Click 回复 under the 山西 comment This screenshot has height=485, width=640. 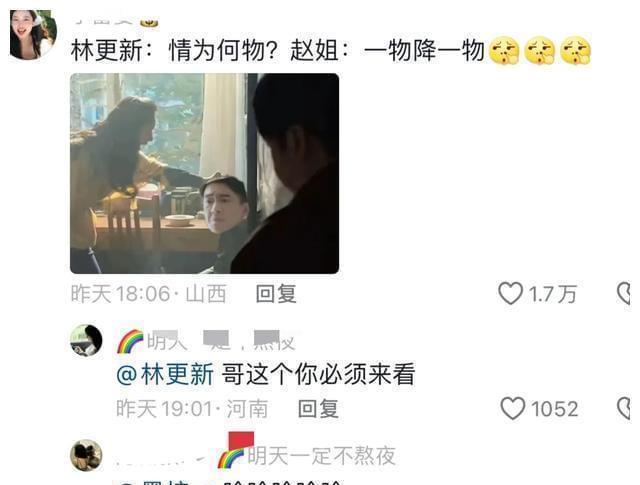(276, 294)
